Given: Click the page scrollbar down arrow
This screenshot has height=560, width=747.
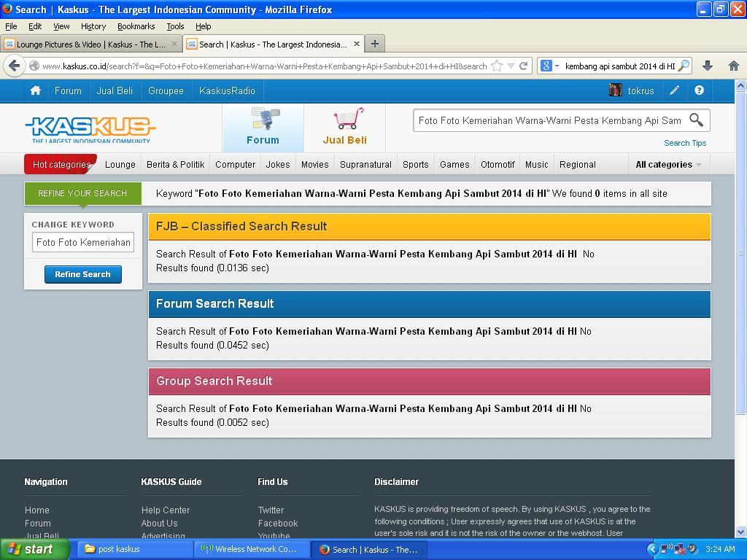Looking at the screenshot, I should [x=740, y=532].
